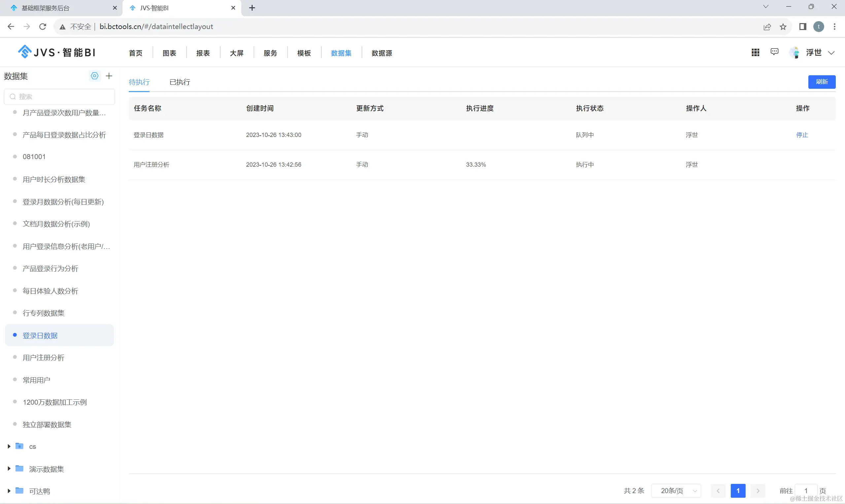Click the browser share icon
The image size is (845, 504).
(767, 27)
